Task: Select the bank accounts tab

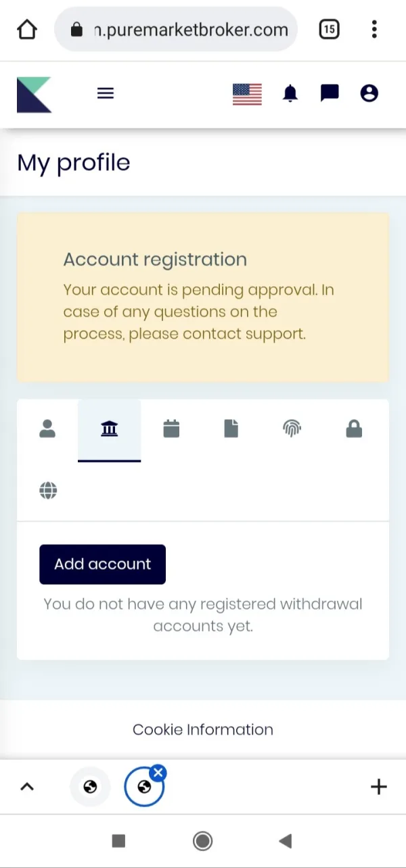Action: tap(109, 429)
